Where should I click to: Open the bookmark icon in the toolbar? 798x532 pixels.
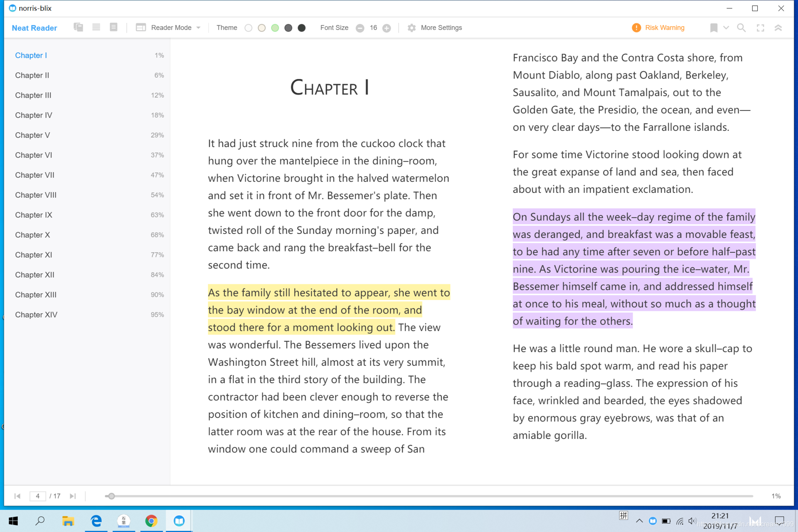(x=713, y=27)
